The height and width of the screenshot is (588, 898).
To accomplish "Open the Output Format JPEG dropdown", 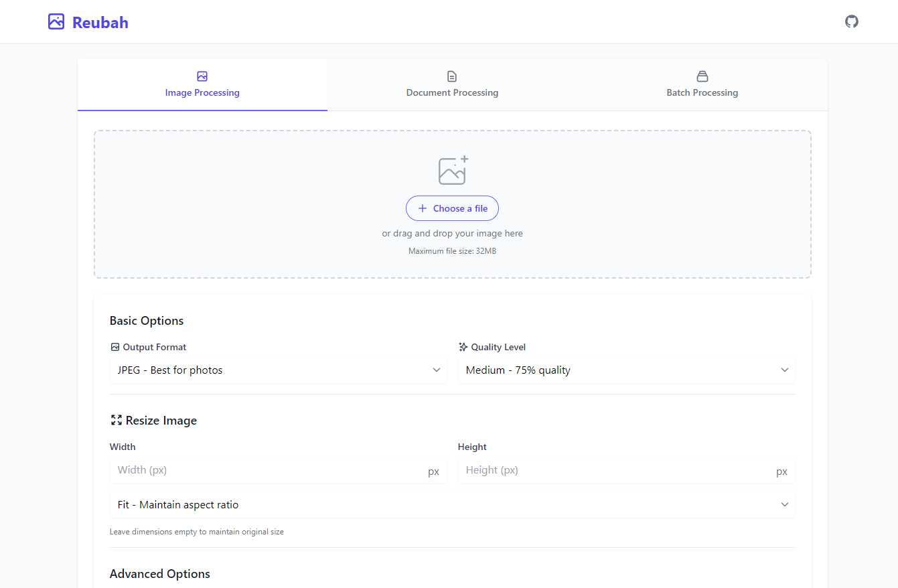I will point(279,370).
